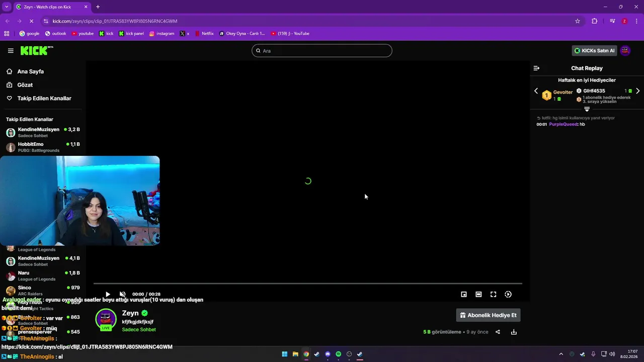This screenshot has height=362, width=644.
Task: Open the tab search dropdown arrow
Action: pyautogui.click(x=7, y=7)
